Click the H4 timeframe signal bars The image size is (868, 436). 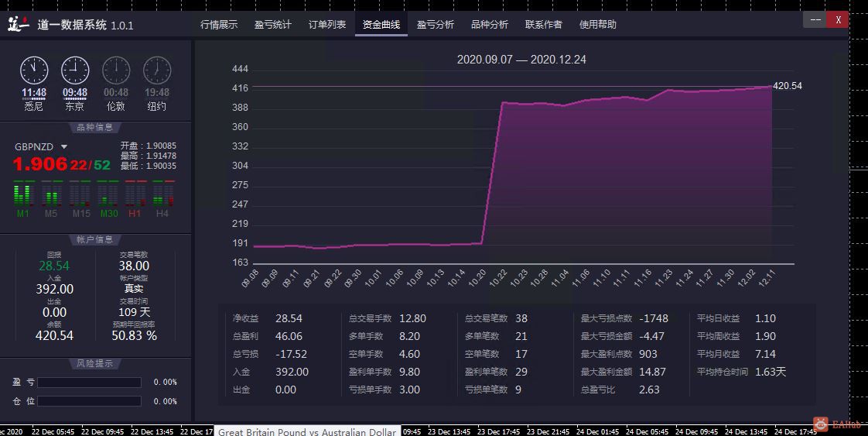163,194
